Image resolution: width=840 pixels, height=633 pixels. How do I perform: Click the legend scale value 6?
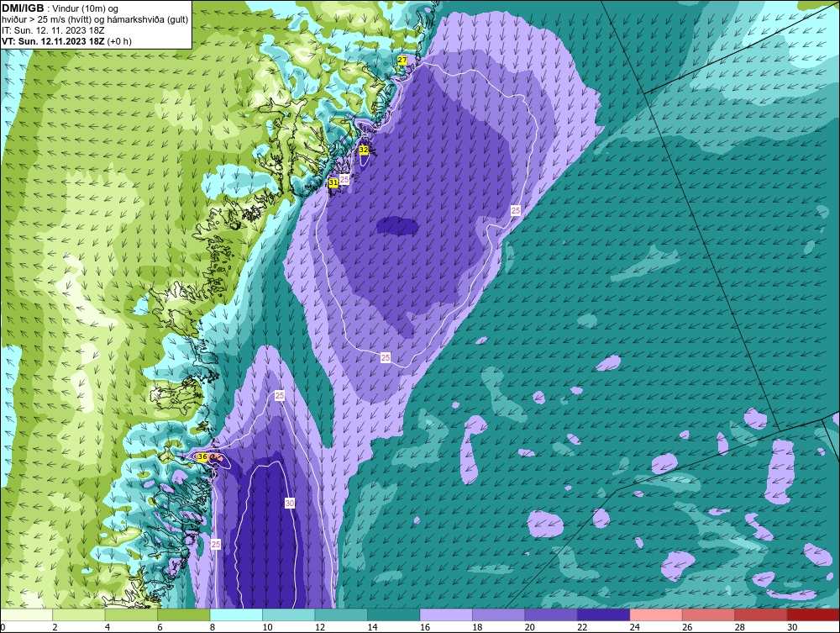pyautogui.click(x=160, y=627)
